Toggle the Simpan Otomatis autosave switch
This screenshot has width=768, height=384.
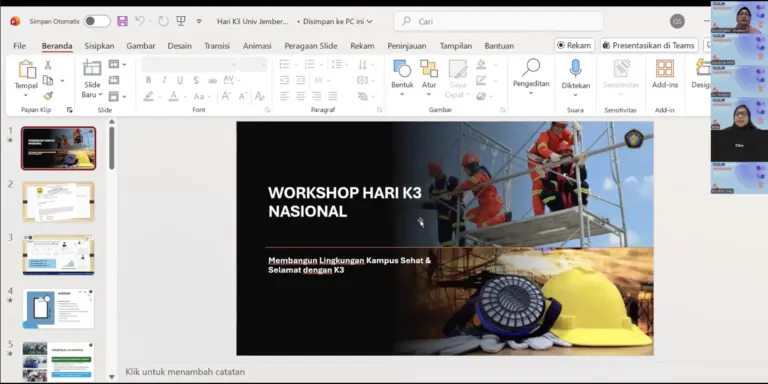pos(97,21)
